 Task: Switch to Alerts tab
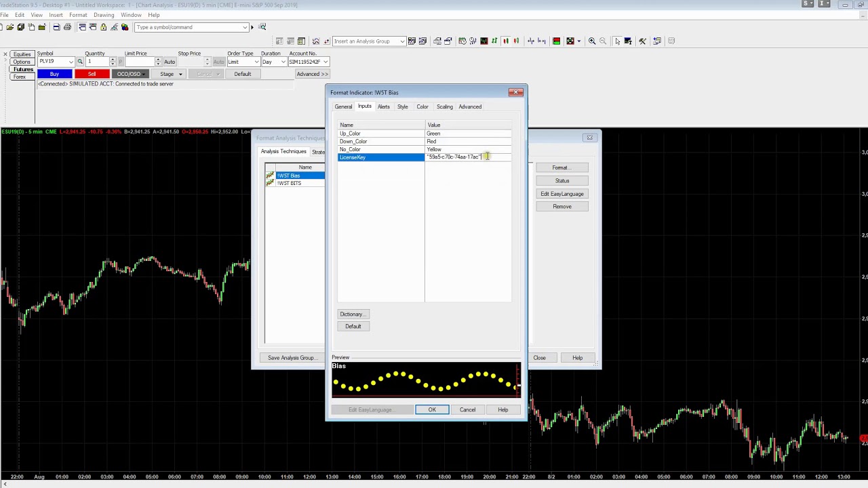tap(384, 106)
